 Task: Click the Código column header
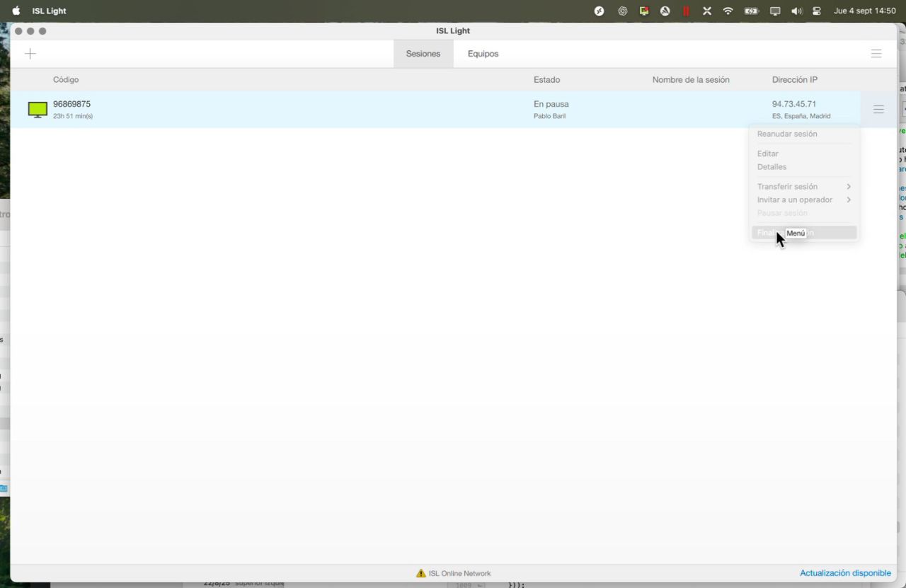click(x=66, y=80)
